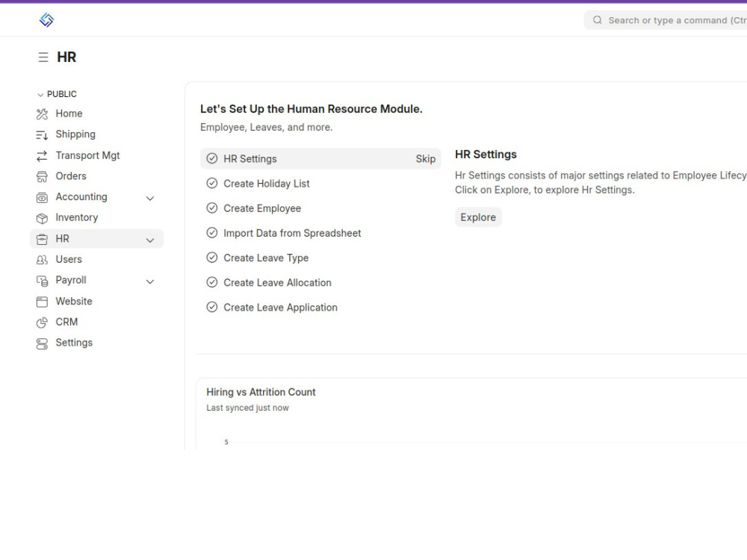747x560 pixels.
Task: Mark the HR Settings step as complete
Action: point(211,158)
